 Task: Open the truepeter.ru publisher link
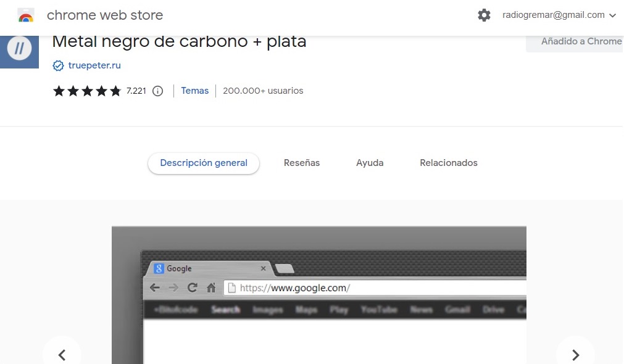94,65
